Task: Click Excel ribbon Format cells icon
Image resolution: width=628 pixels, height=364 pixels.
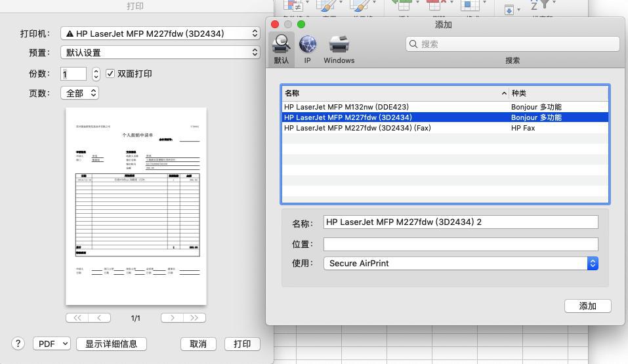Action: [x=469, y=5]
